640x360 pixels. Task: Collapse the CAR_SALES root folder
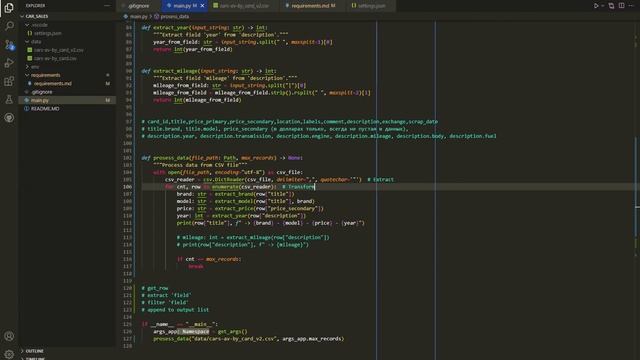(x=37, y=16)
